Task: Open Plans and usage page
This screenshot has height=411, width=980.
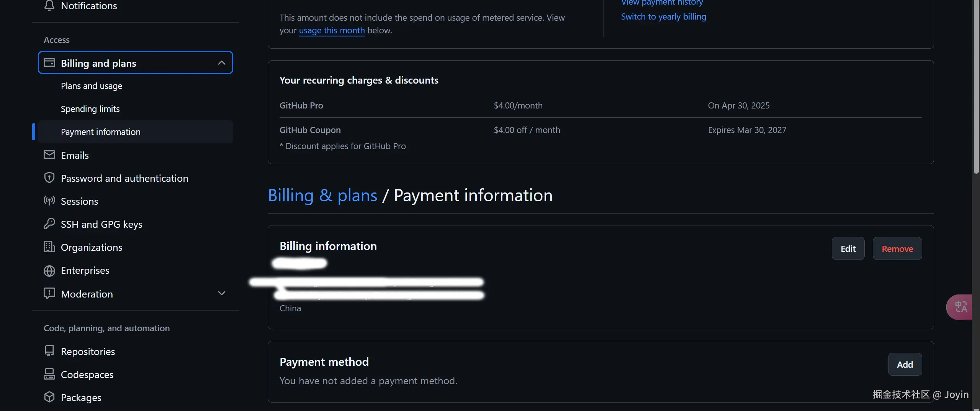Action: click(92, 86)
